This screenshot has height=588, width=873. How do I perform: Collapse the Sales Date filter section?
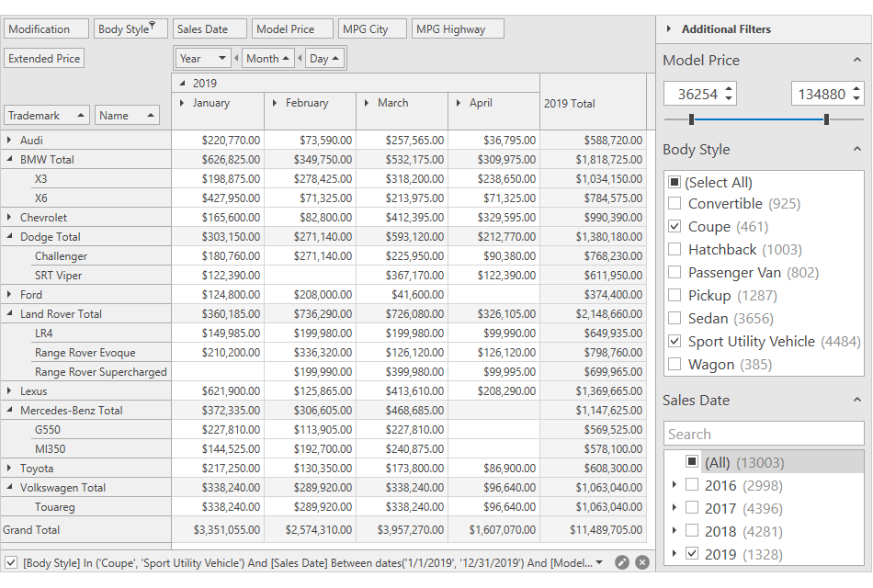pos(856,401)
